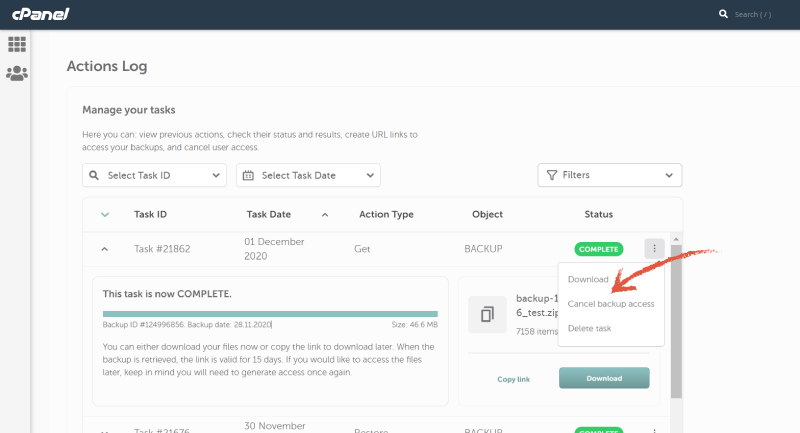Click the magnifier icon in Task ID selector

94,175
